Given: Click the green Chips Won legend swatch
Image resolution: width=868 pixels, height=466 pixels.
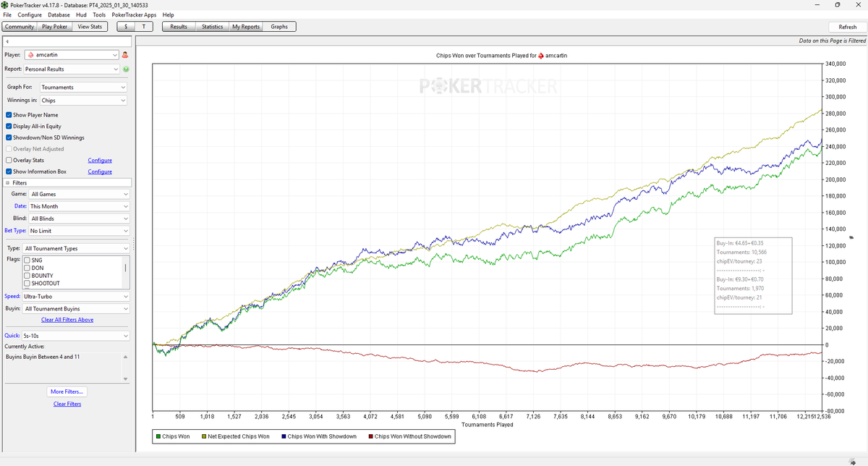Looking at the screenshot, I should pos(158,436).
